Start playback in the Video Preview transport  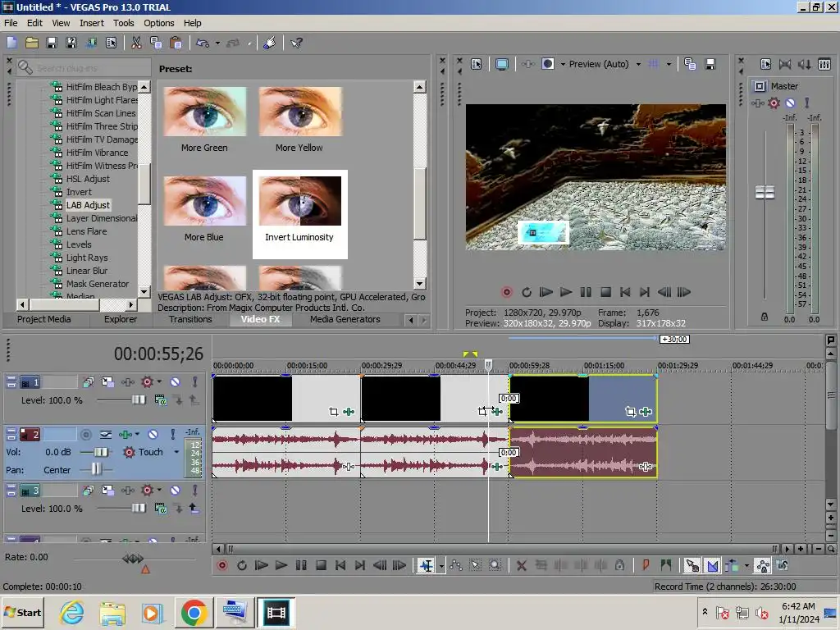point(566,292)
